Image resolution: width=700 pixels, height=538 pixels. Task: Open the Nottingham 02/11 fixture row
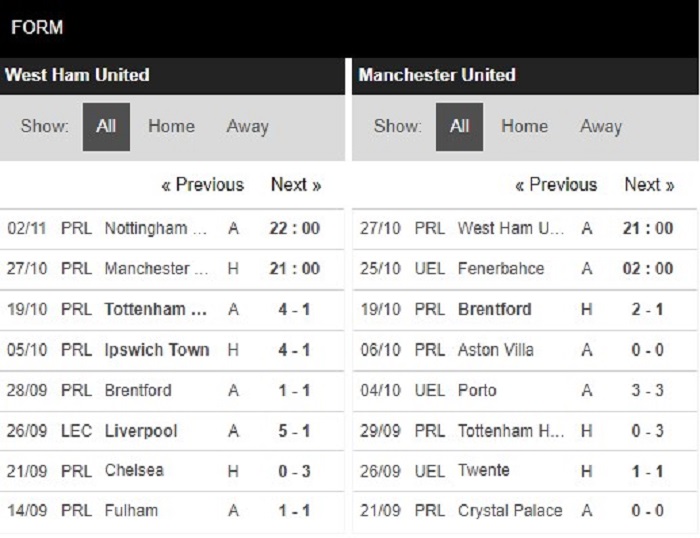click(x=172, y=229)
